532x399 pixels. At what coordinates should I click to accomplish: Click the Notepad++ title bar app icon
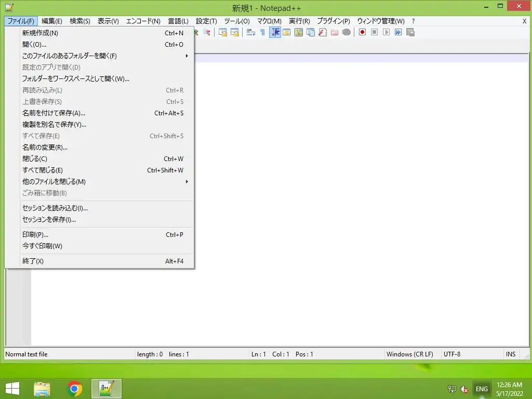point(9,7)
